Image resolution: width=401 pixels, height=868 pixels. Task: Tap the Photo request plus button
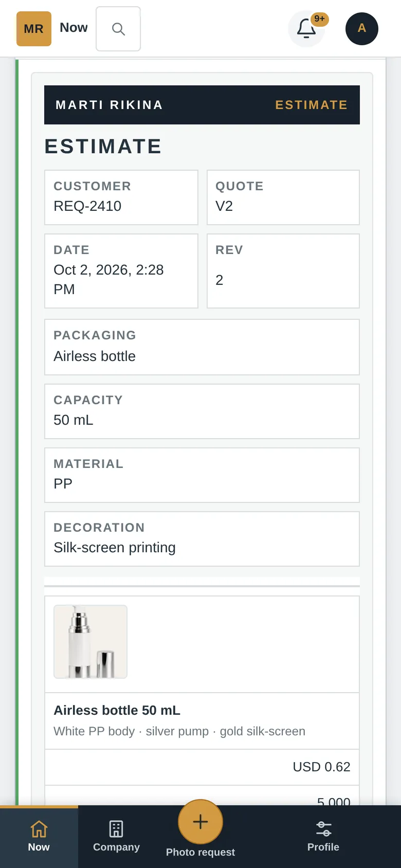(x=200, y=822)
